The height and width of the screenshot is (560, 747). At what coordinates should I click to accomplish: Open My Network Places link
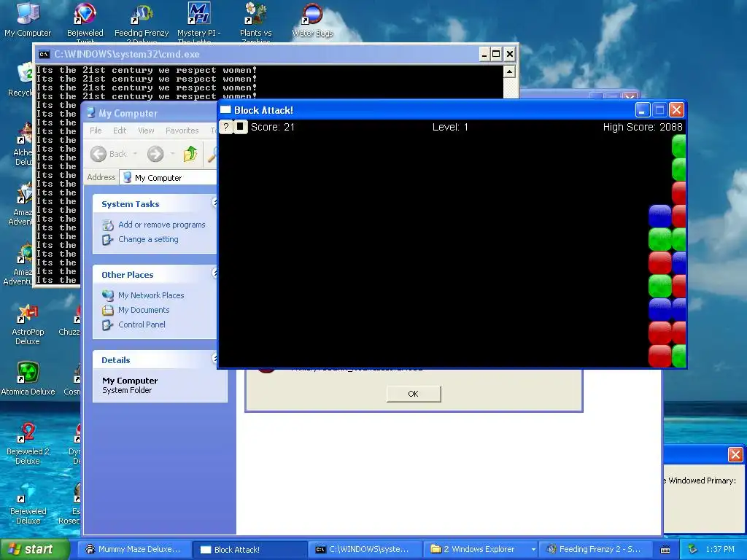(x=151, y=295)
